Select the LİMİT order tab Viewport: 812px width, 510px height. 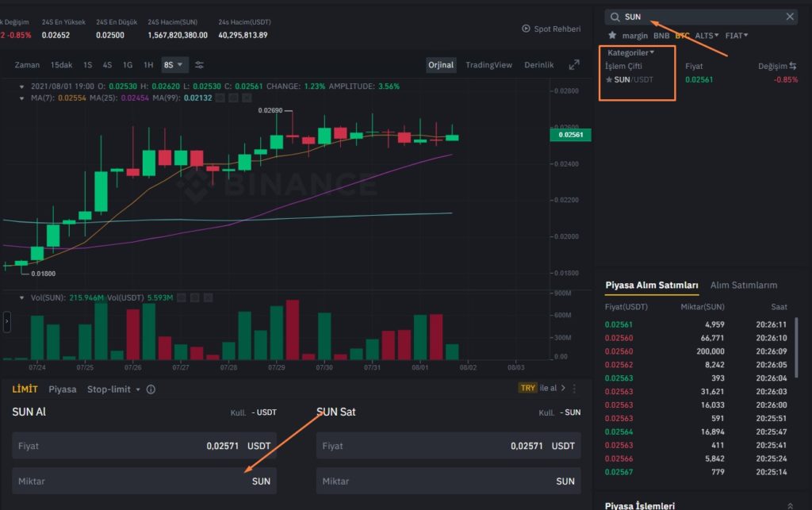[x=25, y=389]
